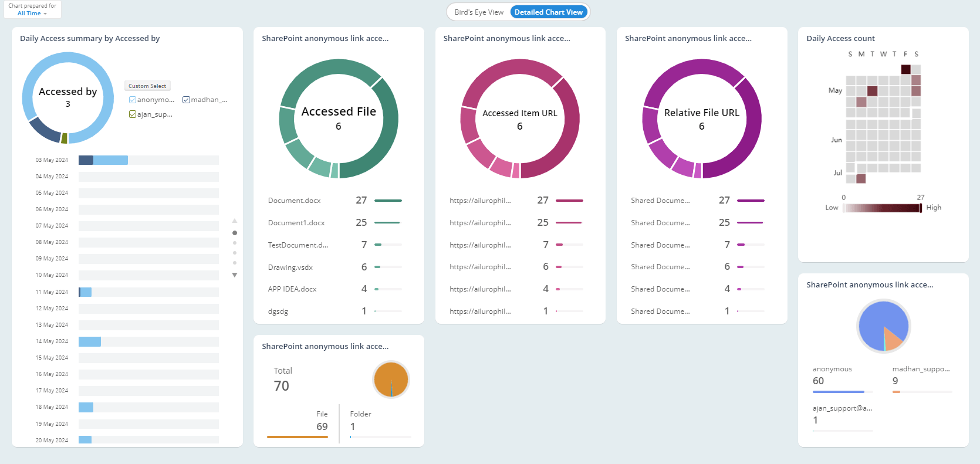Click Relative File URL row with count 27
The image size is (980, 464).
click(x=698, y=201)
